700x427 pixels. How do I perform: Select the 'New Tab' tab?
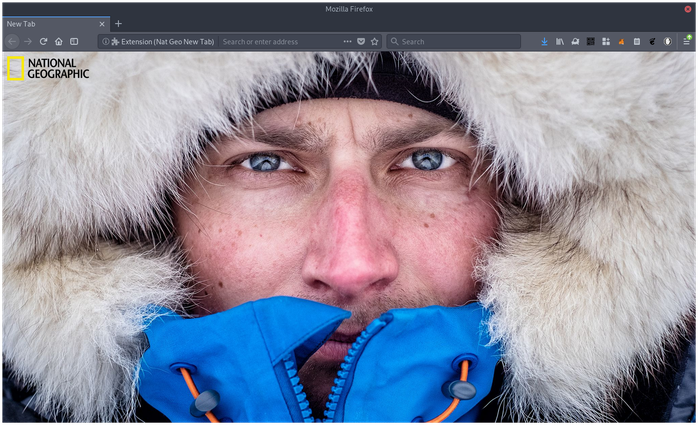[x=56, y=24]
